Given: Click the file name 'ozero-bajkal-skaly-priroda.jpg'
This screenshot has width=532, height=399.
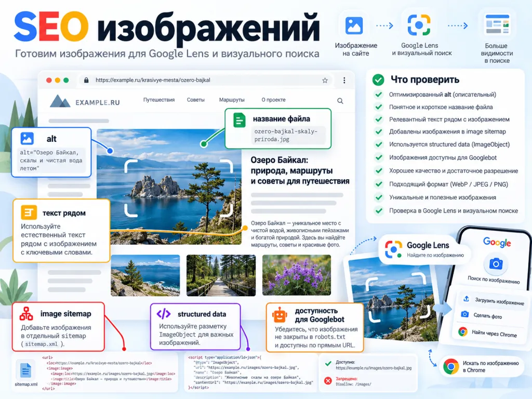Looking at the screenshot, I should pos(286,135).
